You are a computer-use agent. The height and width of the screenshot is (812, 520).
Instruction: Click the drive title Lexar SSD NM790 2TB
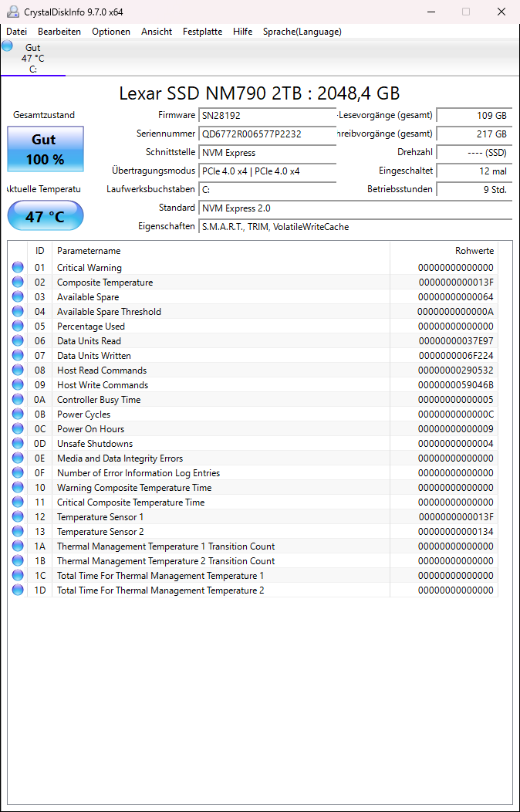(260, 93)
